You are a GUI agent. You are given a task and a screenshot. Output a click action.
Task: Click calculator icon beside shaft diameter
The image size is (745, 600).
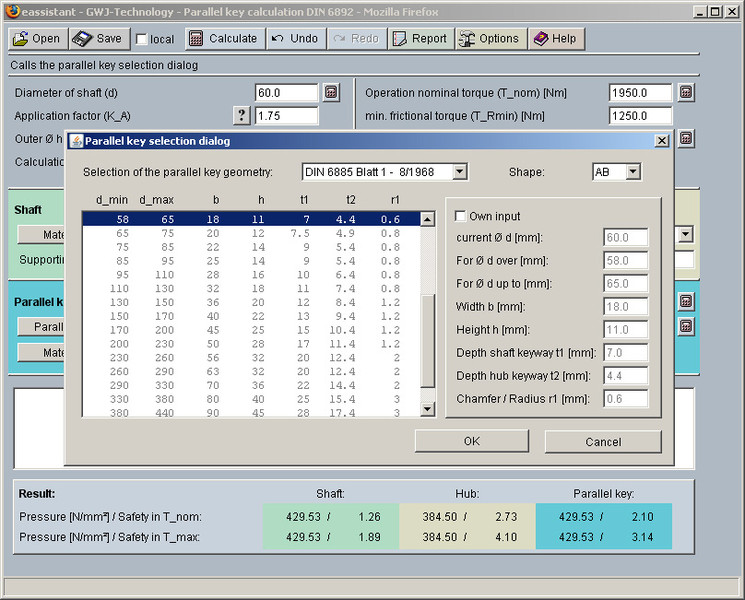point(332,93)
